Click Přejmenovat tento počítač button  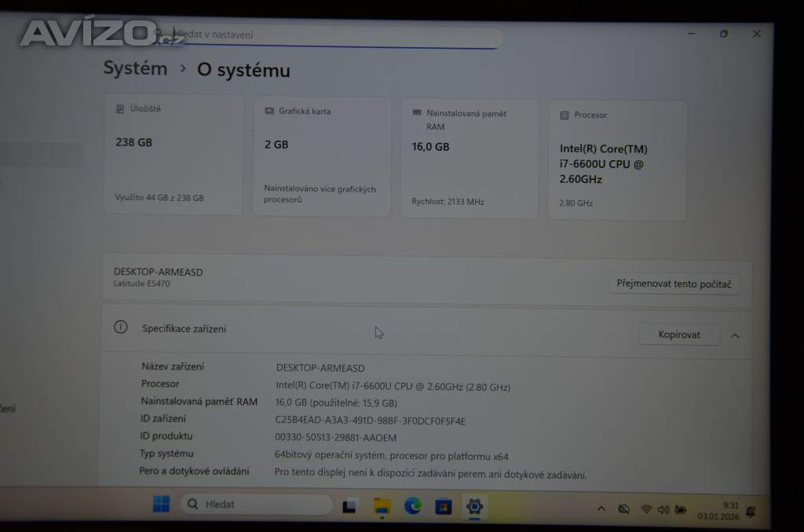[x=674, y=284]
